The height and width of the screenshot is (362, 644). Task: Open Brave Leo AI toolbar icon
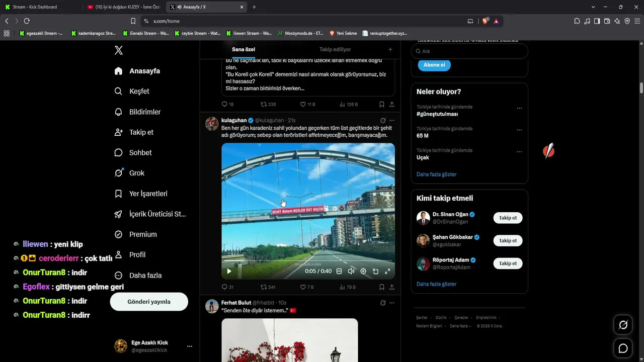point(617,21)
